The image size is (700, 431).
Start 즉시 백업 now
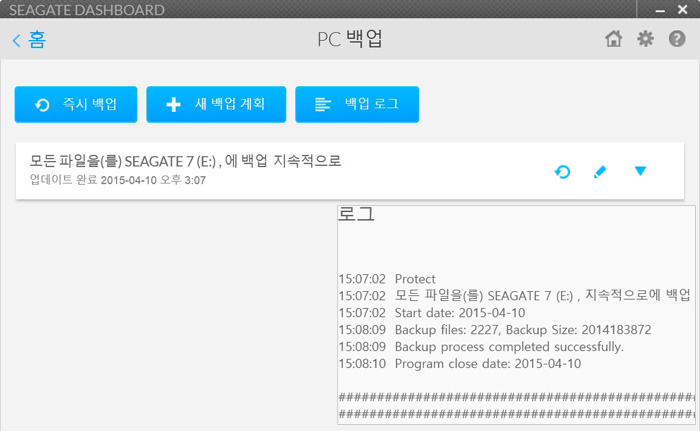coord(76,105)
